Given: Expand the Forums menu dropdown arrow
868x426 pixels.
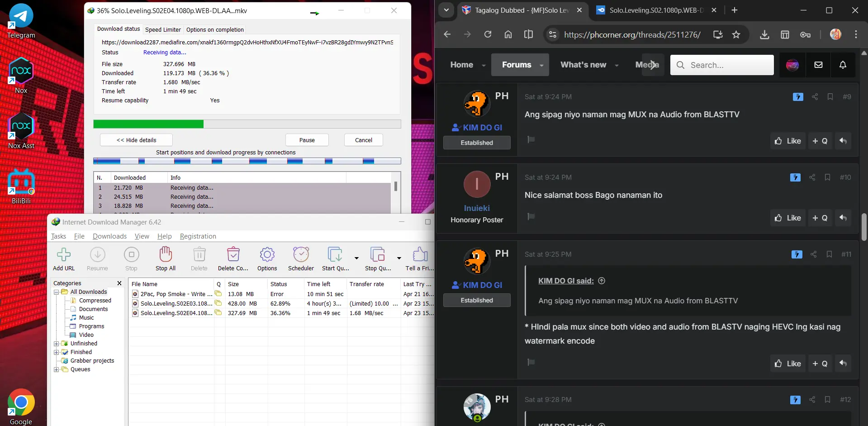Looking at the screenshot, I should [541, 65].
